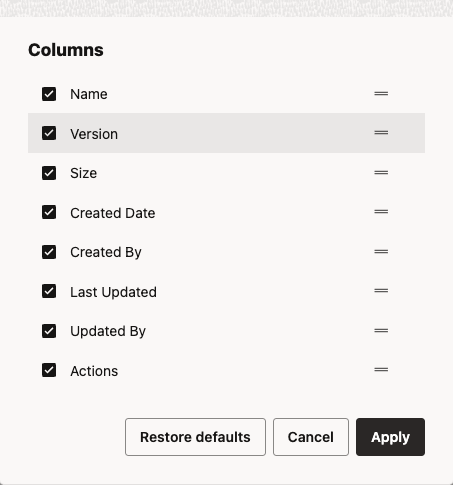Image resolution: width=453 pixels, height=485 pixels.
Task: Click the Created Date label
Action: (x=113, y=213)
